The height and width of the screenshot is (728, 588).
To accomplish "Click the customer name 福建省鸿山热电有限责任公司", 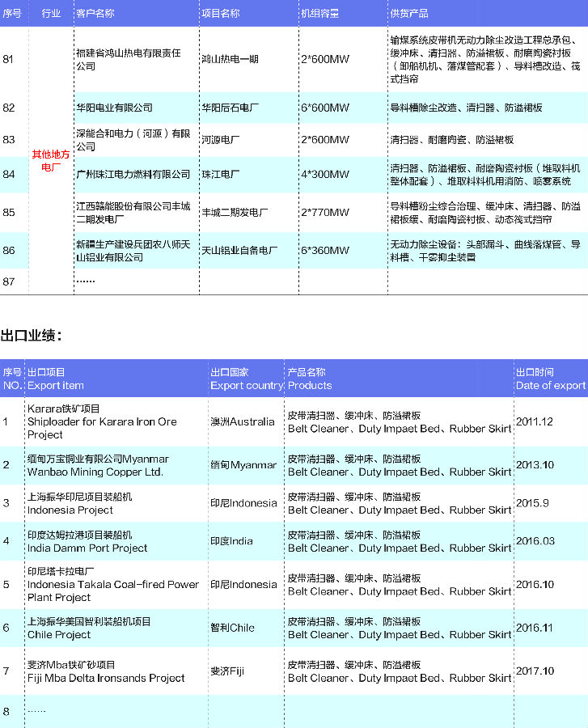I will point(129,59).
